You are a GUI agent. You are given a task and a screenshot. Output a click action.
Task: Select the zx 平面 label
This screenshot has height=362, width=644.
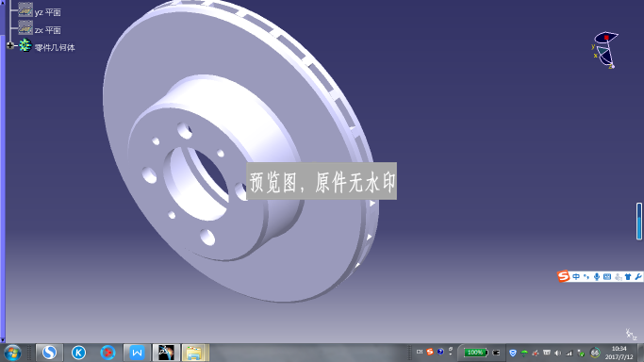(x=48, y=30)
